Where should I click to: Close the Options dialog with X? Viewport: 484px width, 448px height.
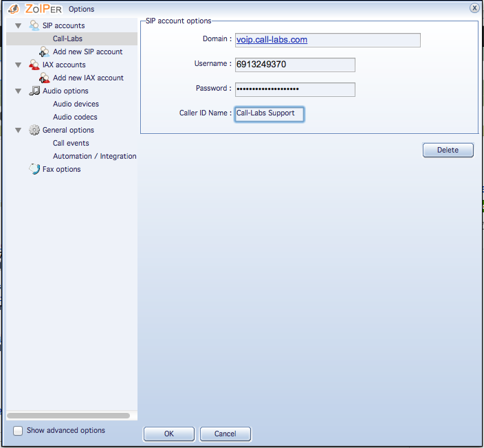474,8
